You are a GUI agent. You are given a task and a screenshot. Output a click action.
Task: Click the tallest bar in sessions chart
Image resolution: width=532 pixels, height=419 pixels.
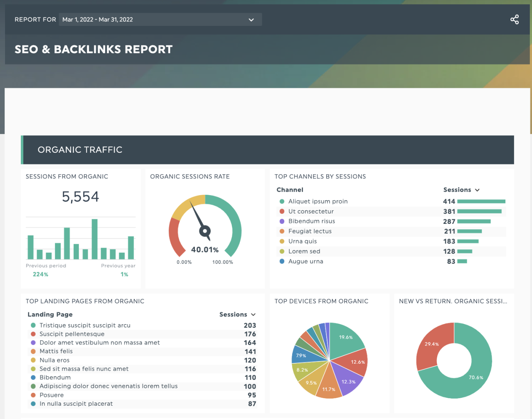[x=94, y=239]
